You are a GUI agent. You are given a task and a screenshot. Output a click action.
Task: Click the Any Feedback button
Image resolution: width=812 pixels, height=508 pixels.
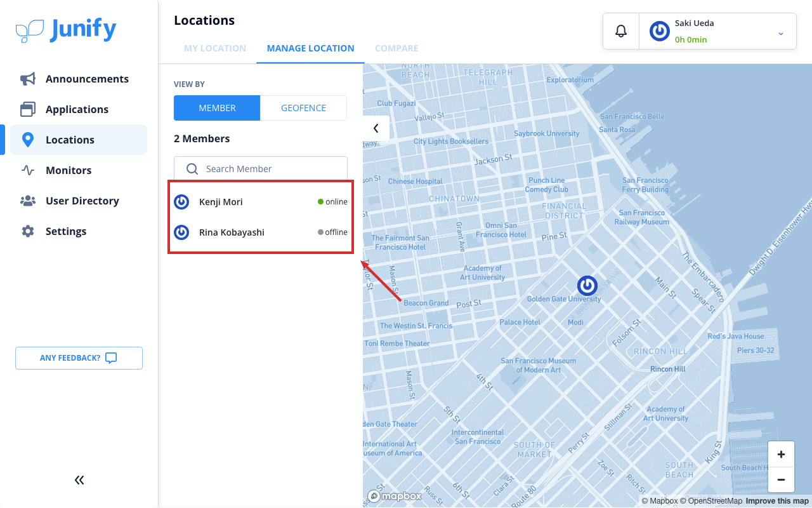click(79, 358)
